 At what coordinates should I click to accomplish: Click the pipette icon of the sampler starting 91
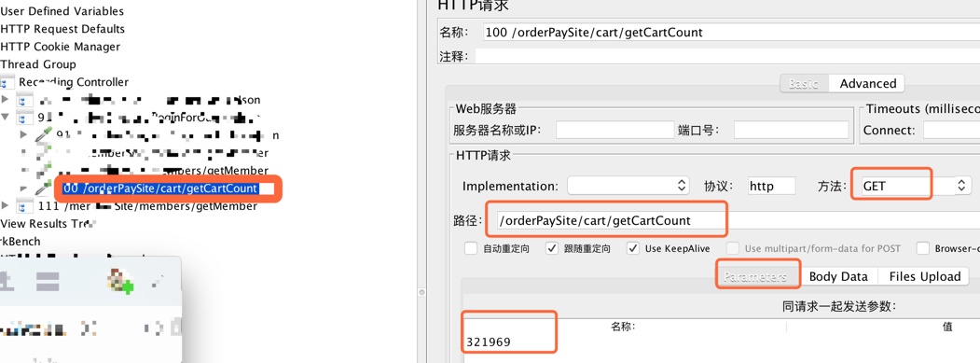click(43, 134)
